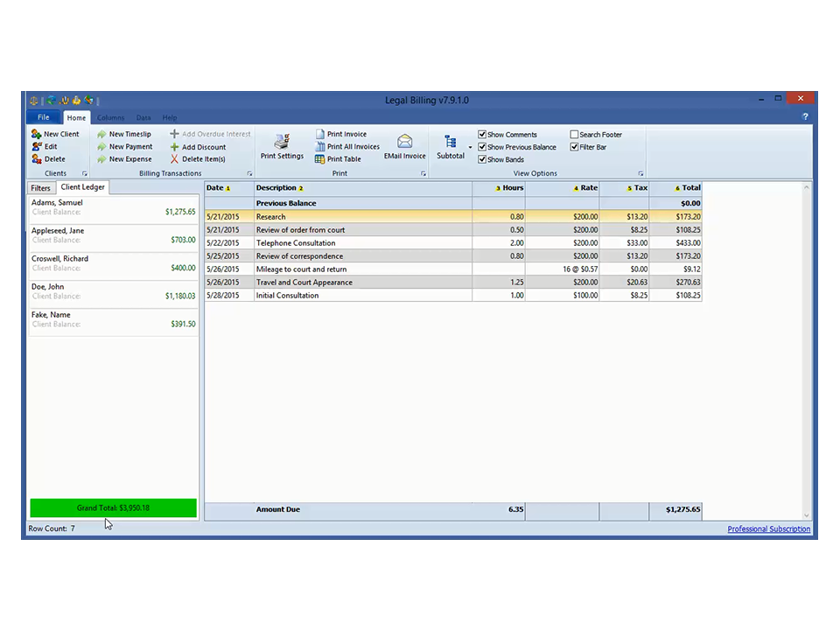Expand the Billing Transactions group launcher
The image size is (840, 630).
pos(249,174)
